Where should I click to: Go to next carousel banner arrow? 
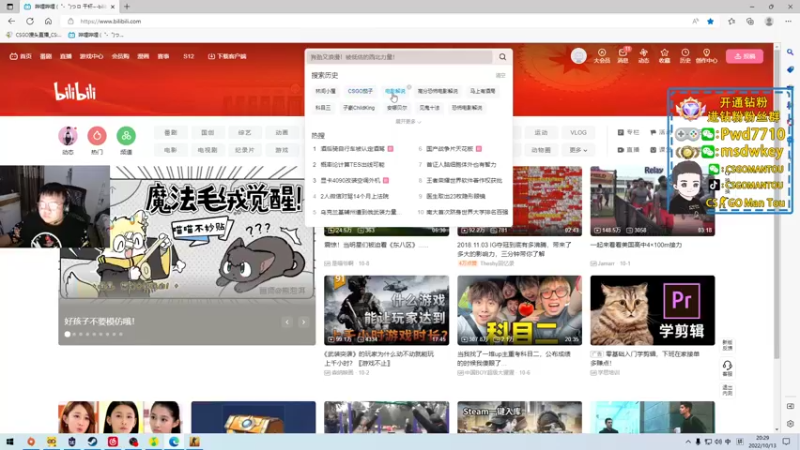[304, 322]
